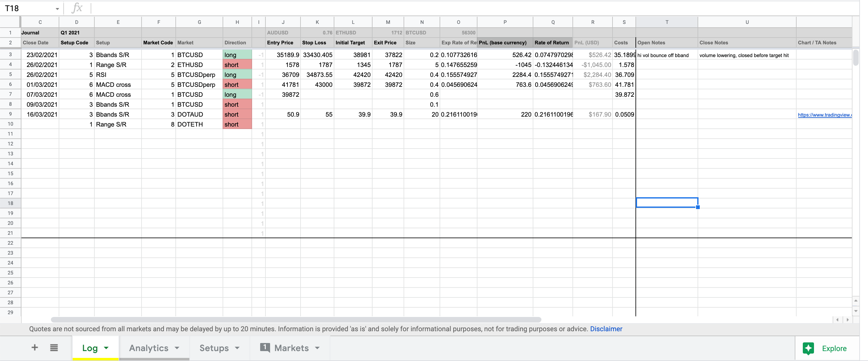Expand the Log tab dropdown arrow
The width and height of the screenshot is (868, 361).
point(106,349)
